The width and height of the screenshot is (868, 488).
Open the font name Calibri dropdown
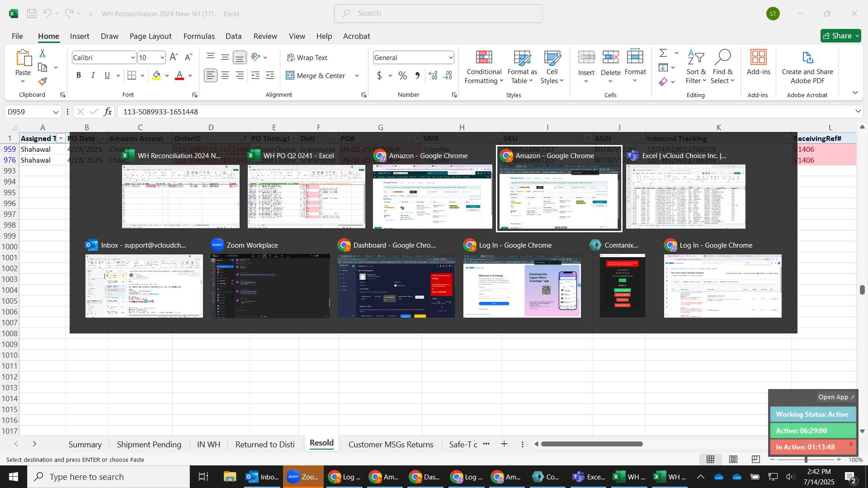coord(133,57)
